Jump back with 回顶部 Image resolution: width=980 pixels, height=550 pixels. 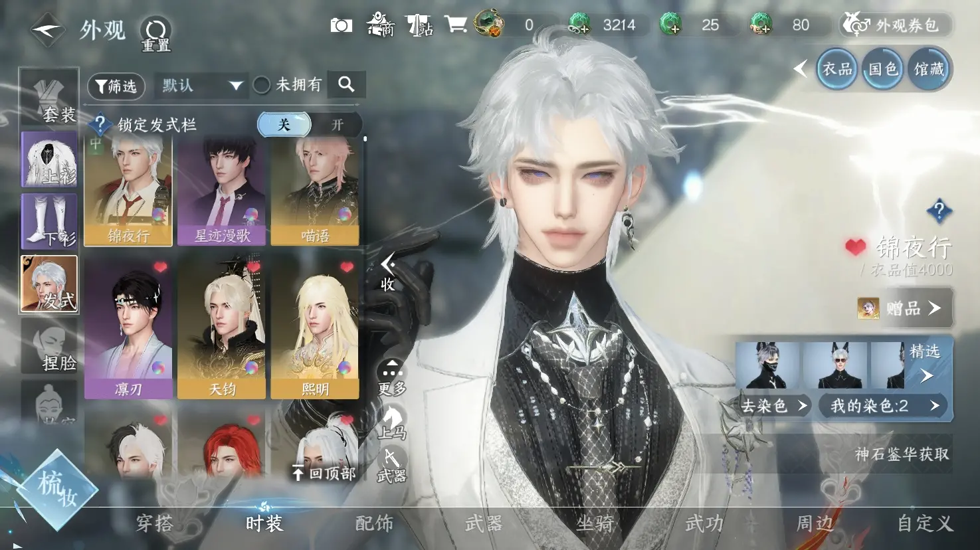[324, 473]
